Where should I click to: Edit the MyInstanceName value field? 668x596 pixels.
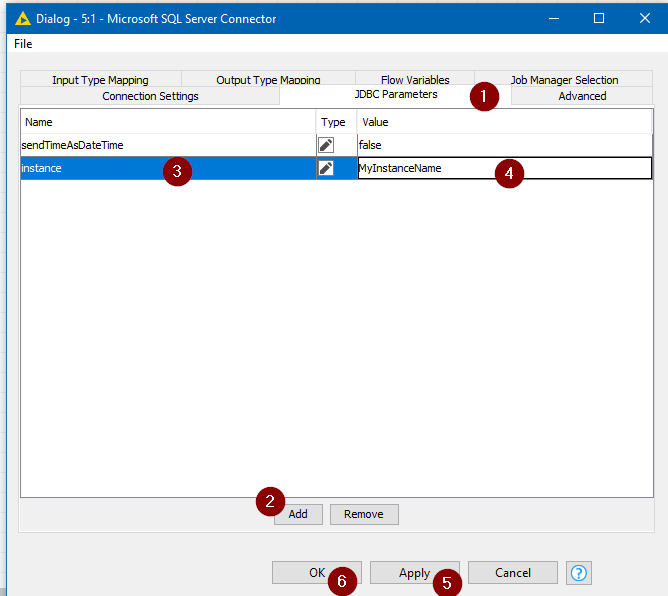click(x=420, y=168)
